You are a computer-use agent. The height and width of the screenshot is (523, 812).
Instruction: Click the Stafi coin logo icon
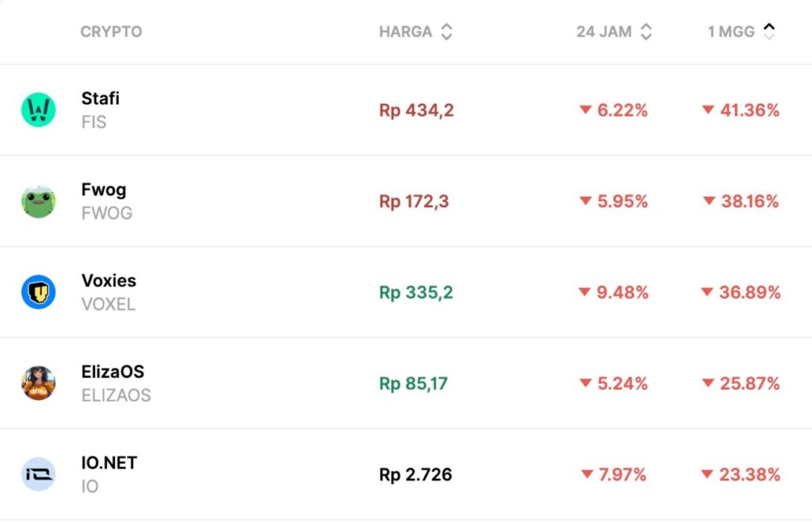point(38,110)
